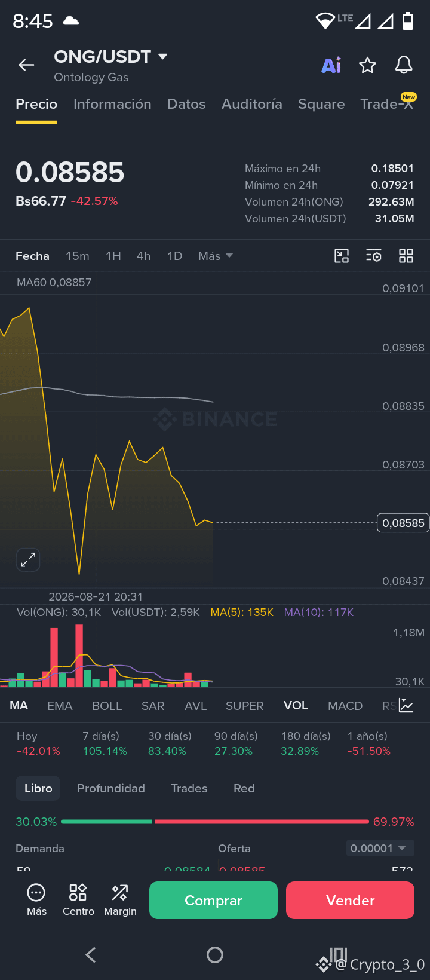This screenshot has height=980, width=430.
Task: Expand chart to fullscreen
Action: [x=28, y=560]
